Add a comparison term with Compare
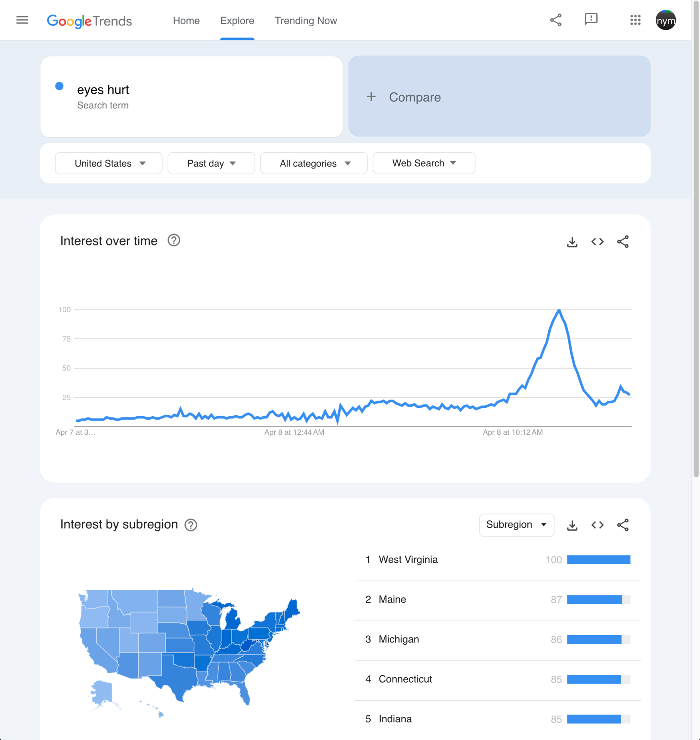Screen dimensions: 700x740 click(x=499, y=96)
